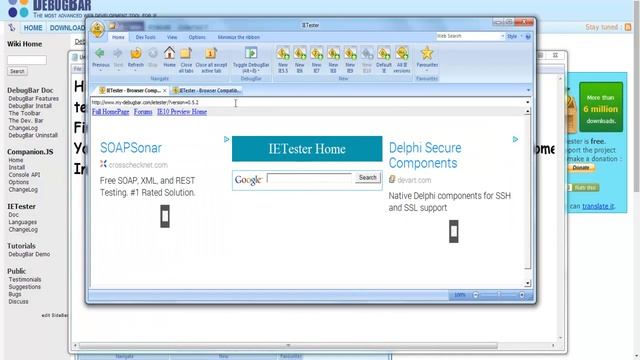Viewport: 640px width, 360px height.
Task: Click the wiki sidebar Search button
Action: click(17, 71)
